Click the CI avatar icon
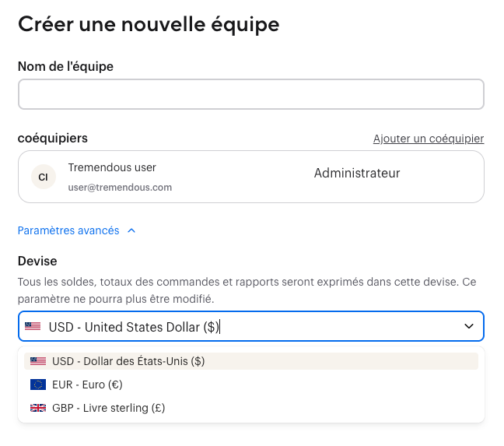The height and width of the screenshot is (446, 504). pyautogui.click(x=43, y=177)
